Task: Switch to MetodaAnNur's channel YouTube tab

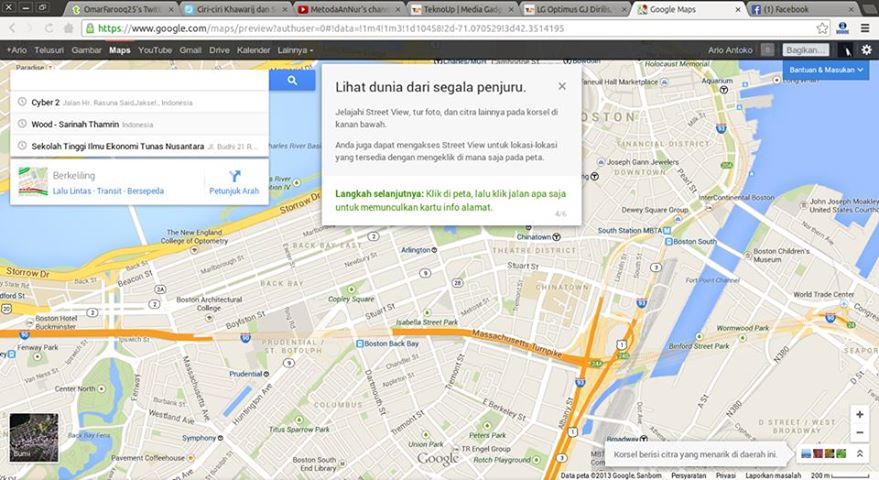Action: point(349,10)
